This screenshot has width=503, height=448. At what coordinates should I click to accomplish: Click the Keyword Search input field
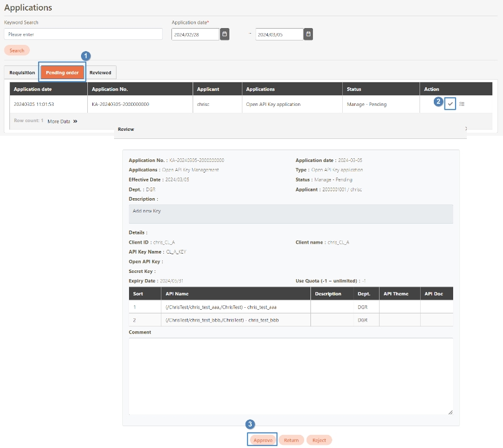pos(83,34)
